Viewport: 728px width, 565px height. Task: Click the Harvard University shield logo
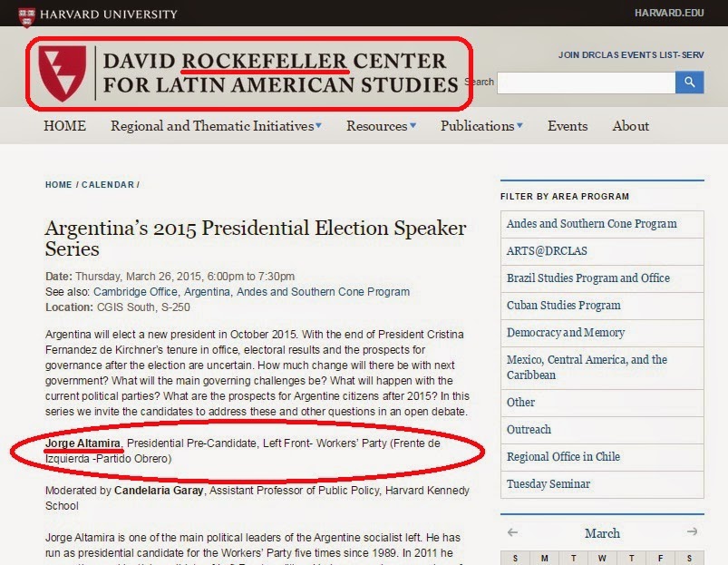click(x=26, y=17)
